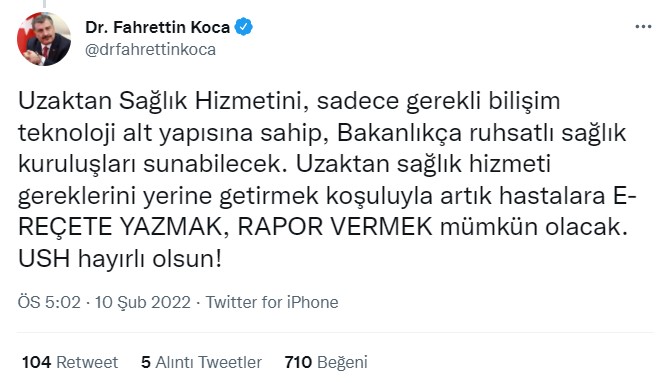The width and height of the screenshot is (667, 383).
Task: Open the Twitter for iPhone source link
Action: point(272,302)
